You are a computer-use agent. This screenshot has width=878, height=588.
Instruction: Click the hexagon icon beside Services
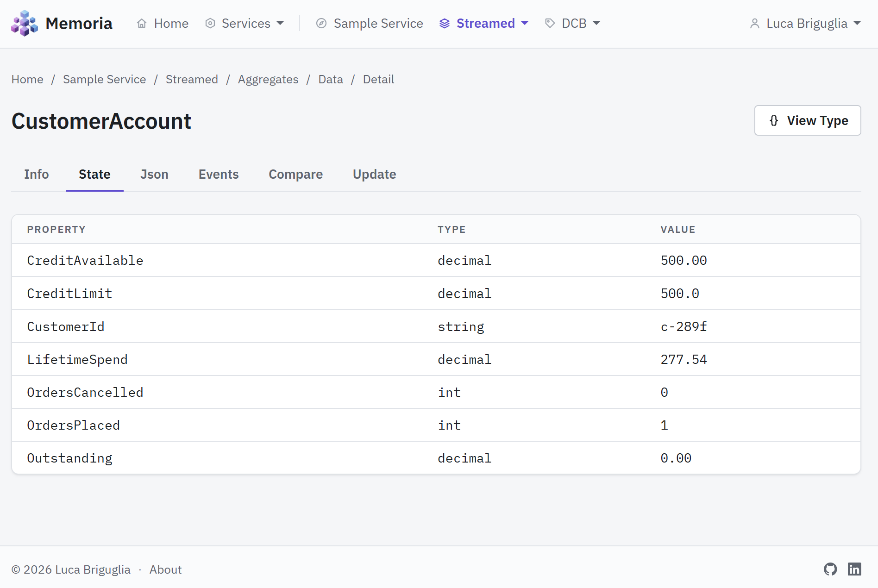tap(210, 23)
